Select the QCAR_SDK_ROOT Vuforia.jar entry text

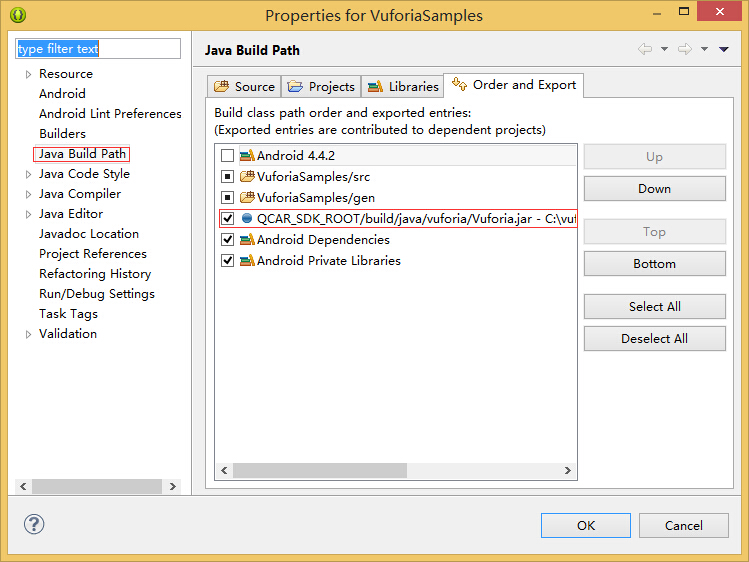point(416,219)
